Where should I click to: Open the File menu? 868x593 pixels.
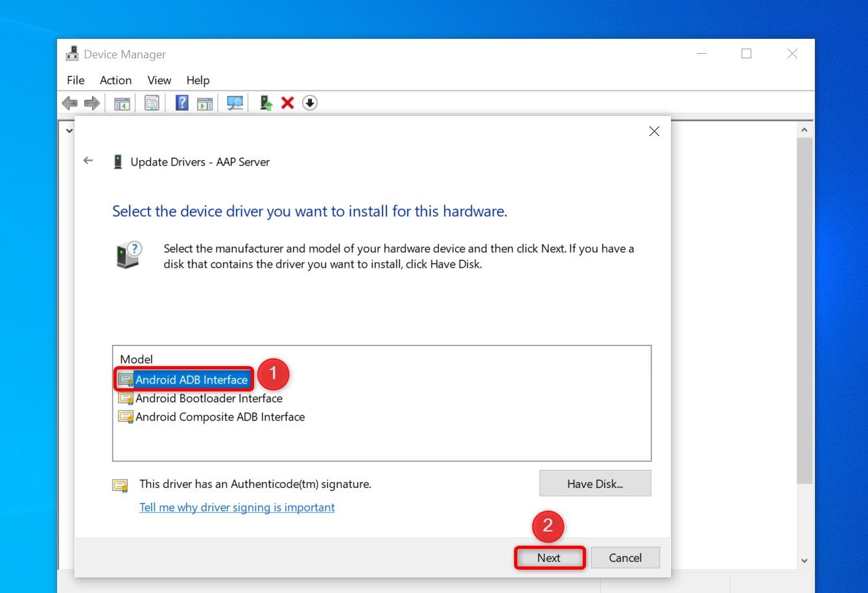[76, 80]
